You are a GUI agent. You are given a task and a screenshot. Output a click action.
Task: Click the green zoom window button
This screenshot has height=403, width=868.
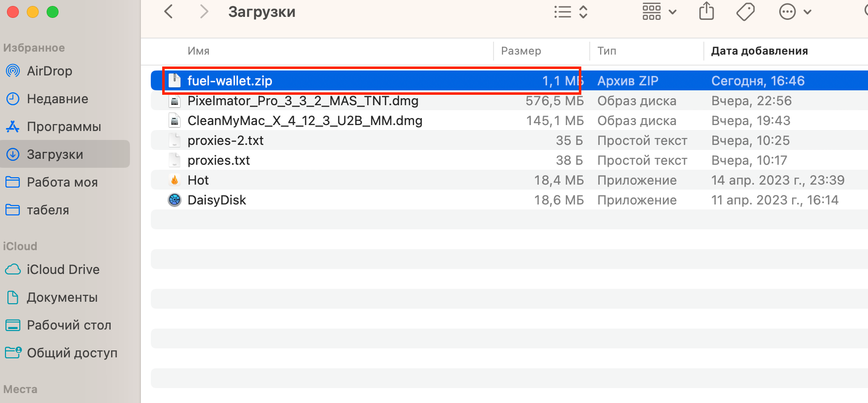(x=53, y=12)
